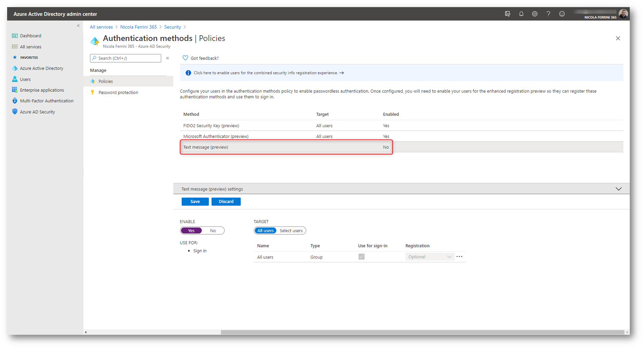644x349 pixels.
Task: Click the Registration column header
Action: pos(417,246)
